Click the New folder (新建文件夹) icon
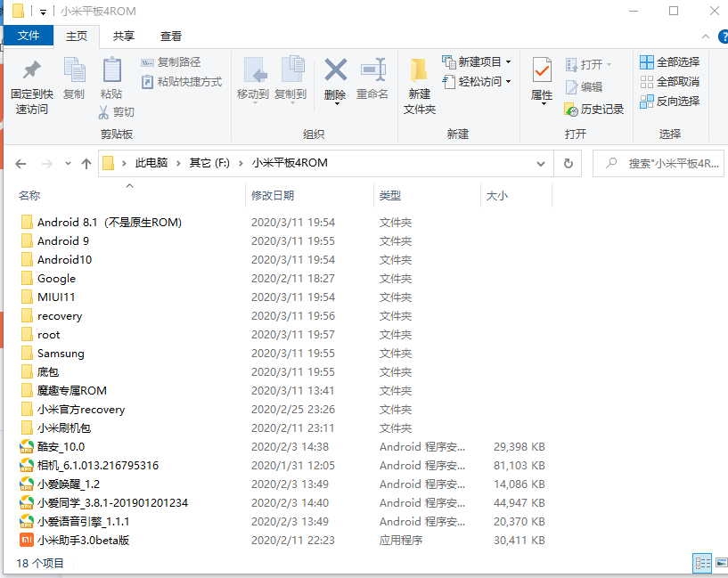728x578 pixels. click(419, 70)
